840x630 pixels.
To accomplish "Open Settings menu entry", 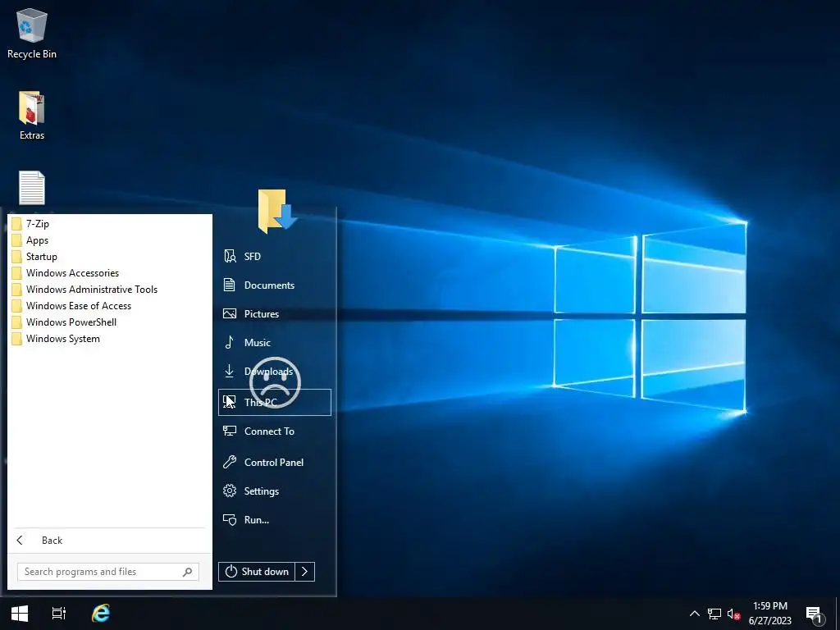I will (275, 491).
